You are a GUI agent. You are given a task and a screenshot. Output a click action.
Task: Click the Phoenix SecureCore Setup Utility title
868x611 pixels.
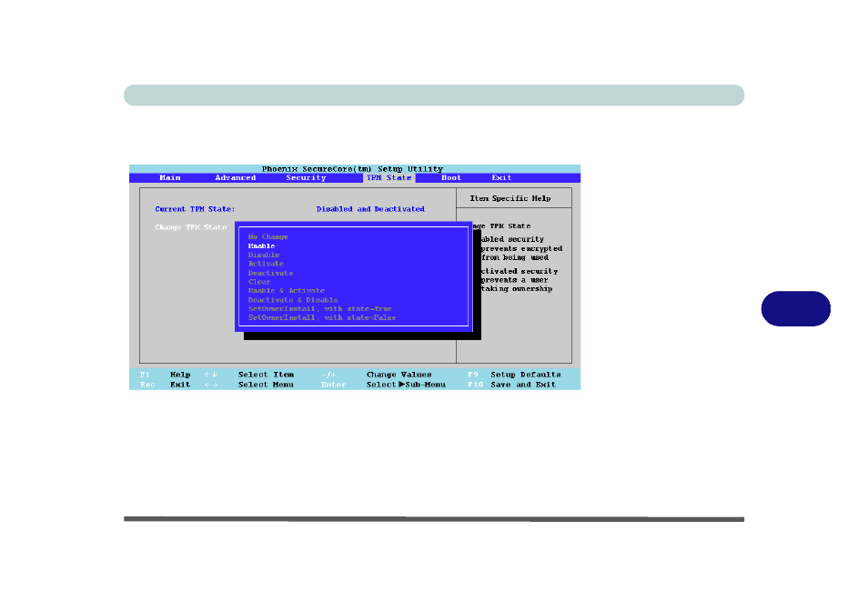point(353,169)
